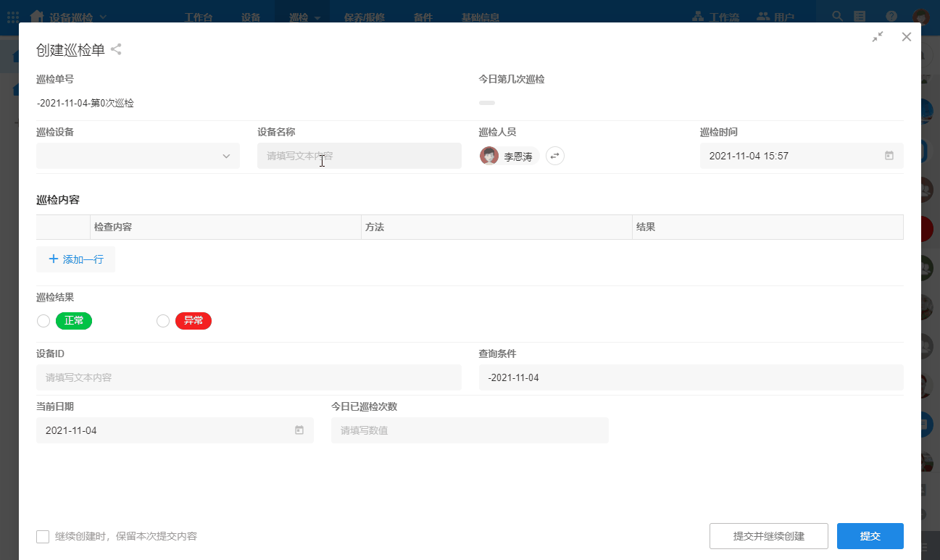Select the 异常 radio button

point(163,321)
